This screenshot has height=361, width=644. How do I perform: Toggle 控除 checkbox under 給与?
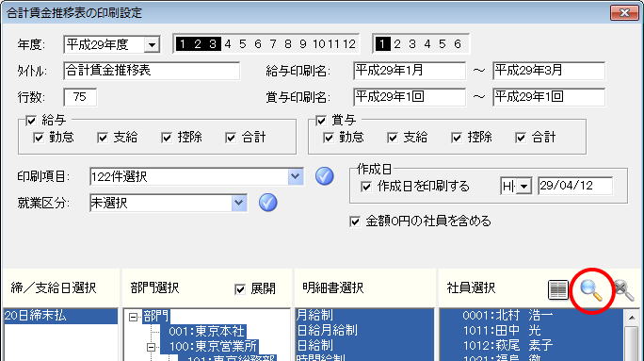click(167, 138)
